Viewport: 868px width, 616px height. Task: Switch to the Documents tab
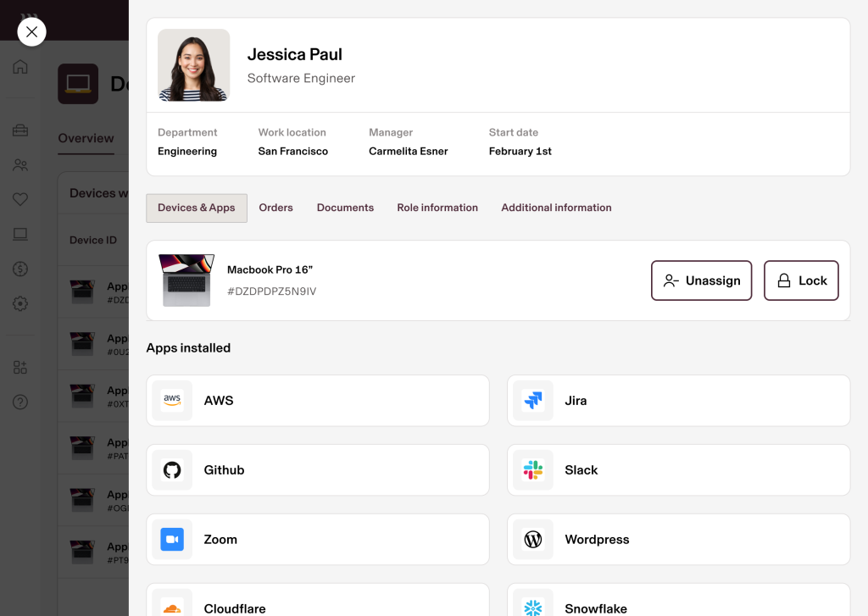[345, 208]
